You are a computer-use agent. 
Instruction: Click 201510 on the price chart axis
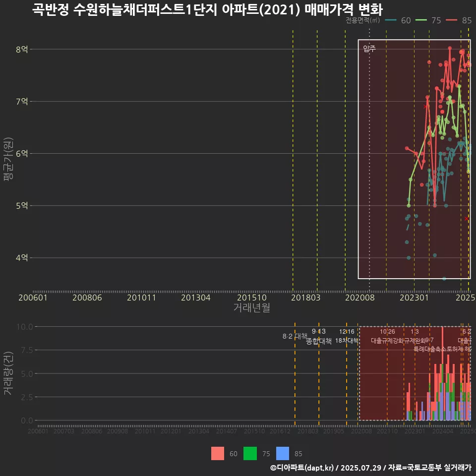coord(252,297)
